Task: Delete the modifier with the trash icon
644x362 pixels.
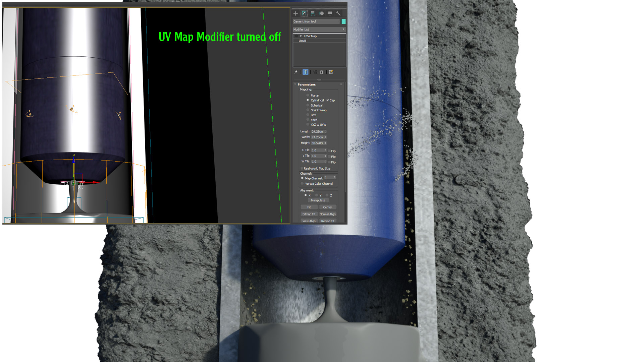Action: (322, 72)
